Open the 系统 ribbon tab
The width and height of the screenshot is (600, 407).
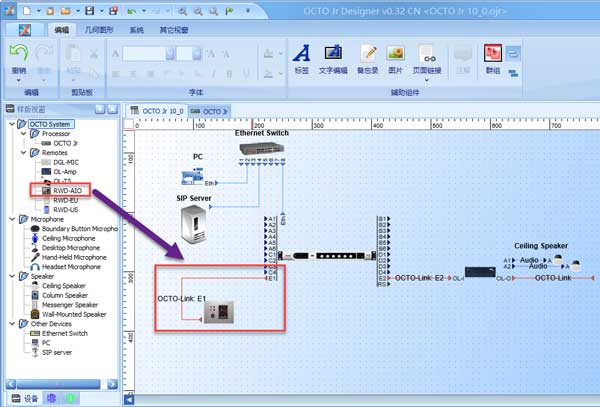tap(137, 30)
